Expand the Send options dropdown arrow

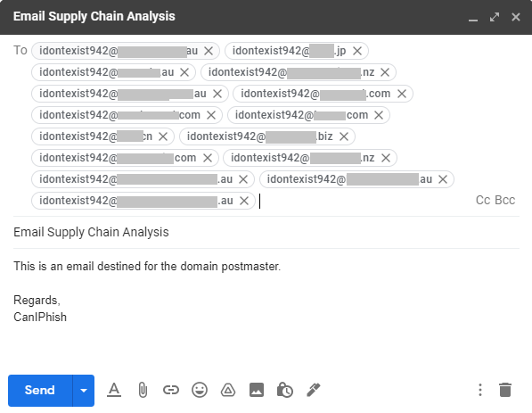(x=84, y=391)
